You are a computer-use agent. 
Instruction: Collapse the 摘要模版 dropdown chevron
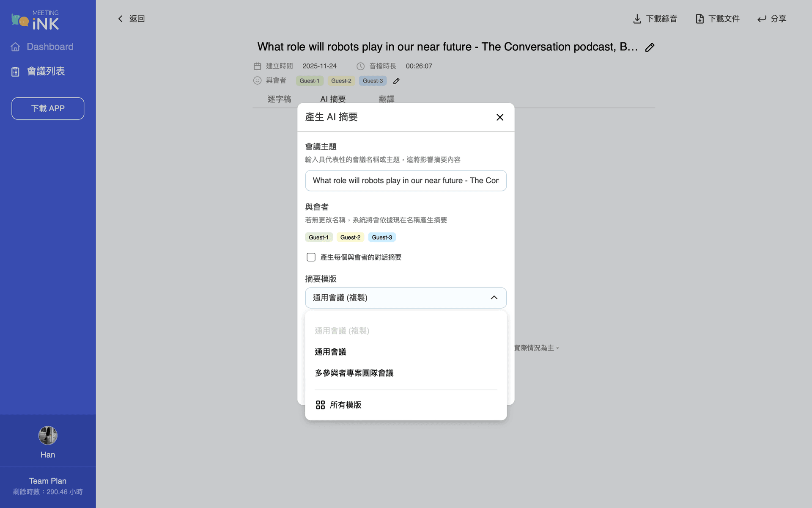click(x=494, y=298)
